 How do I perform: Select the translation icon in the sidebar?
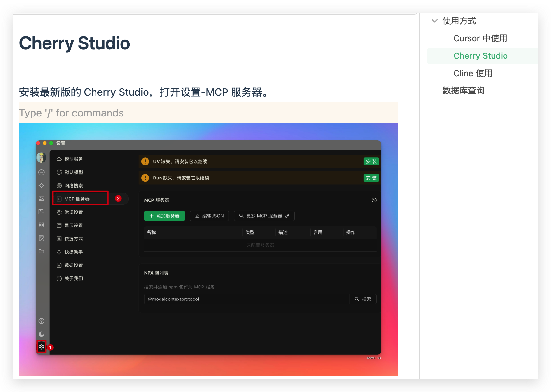41,212
